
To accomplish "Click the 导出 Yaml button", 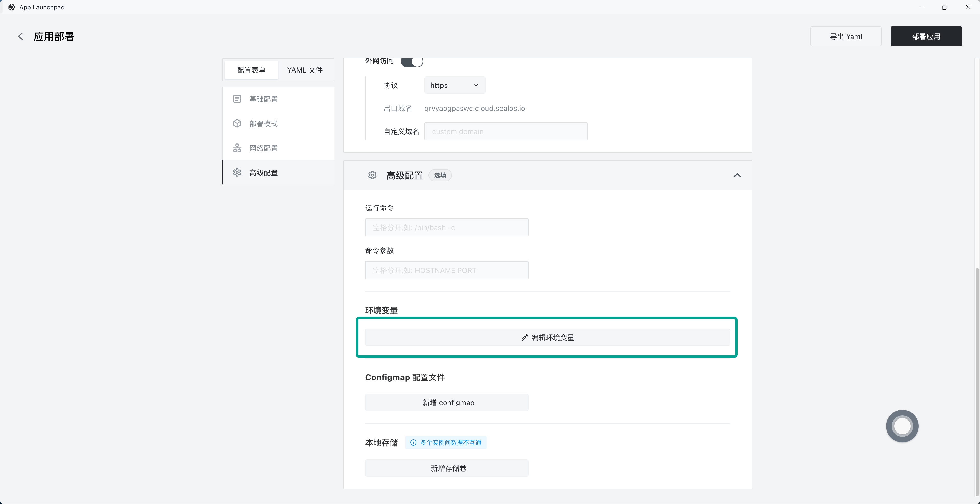I will (845, 37).
